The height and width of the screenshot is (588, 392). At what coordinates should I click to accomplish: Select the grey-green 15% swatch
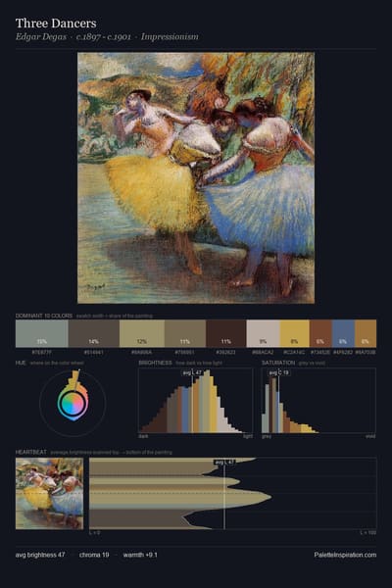click(41, 333)
